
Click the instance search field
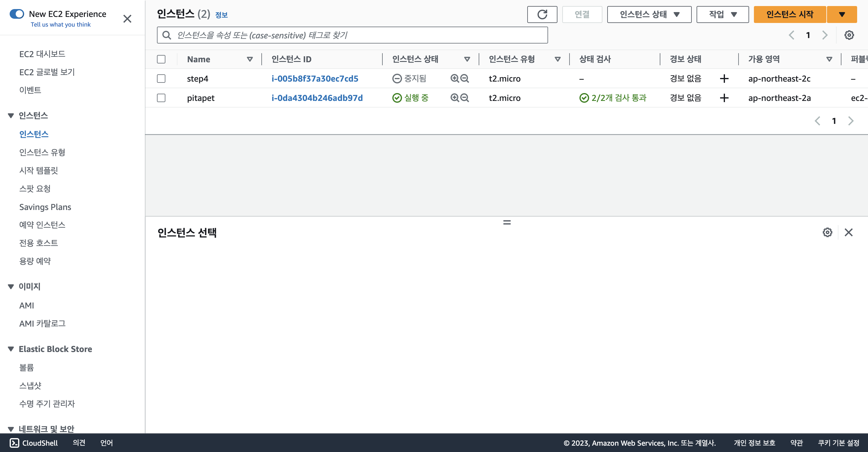(352, 35)
